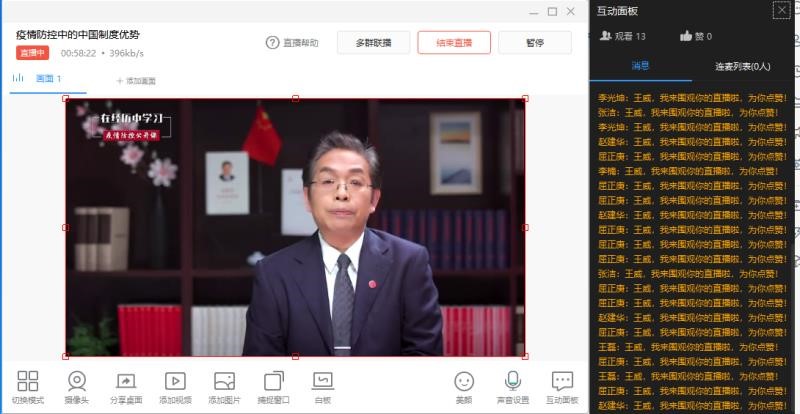
Task: Select the 画面 1 scene tab
Action: [48, 78]
